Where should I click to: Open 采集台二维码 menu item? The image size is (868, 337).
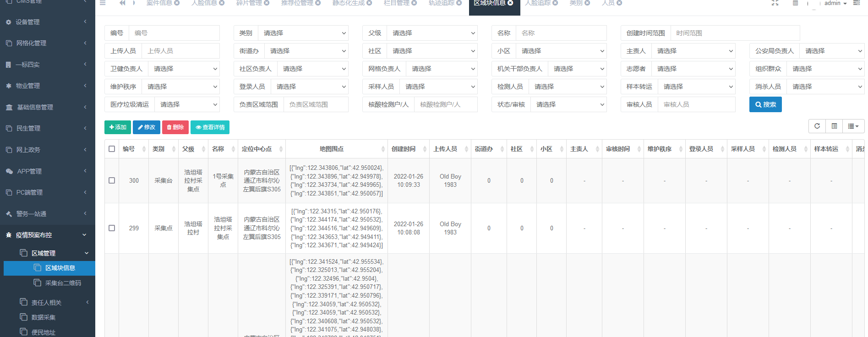tap(63, 283)
